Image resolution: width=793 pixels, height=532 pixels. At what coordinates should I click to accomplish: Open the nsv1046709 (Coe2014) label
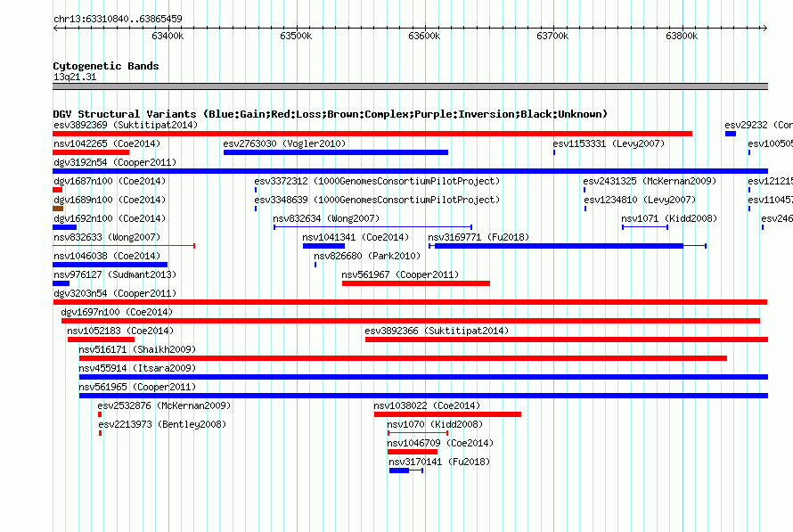point(440,443)
